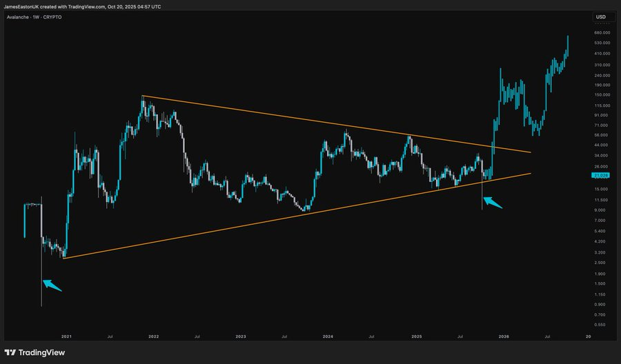Click the 0.550 price axis label
Viewport: 621px width, 364px height.
coord(601,324)
